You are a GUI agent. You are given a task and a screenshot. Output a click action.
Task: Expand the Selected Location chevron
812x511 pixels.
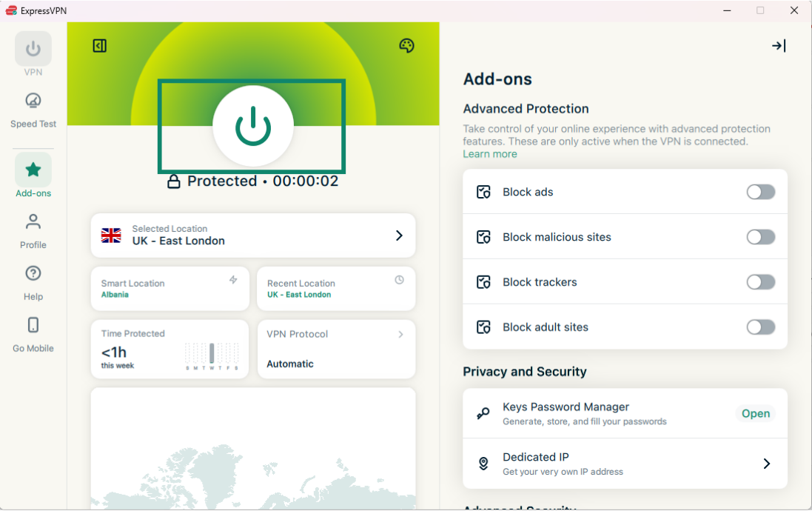(x=399, y=236)
